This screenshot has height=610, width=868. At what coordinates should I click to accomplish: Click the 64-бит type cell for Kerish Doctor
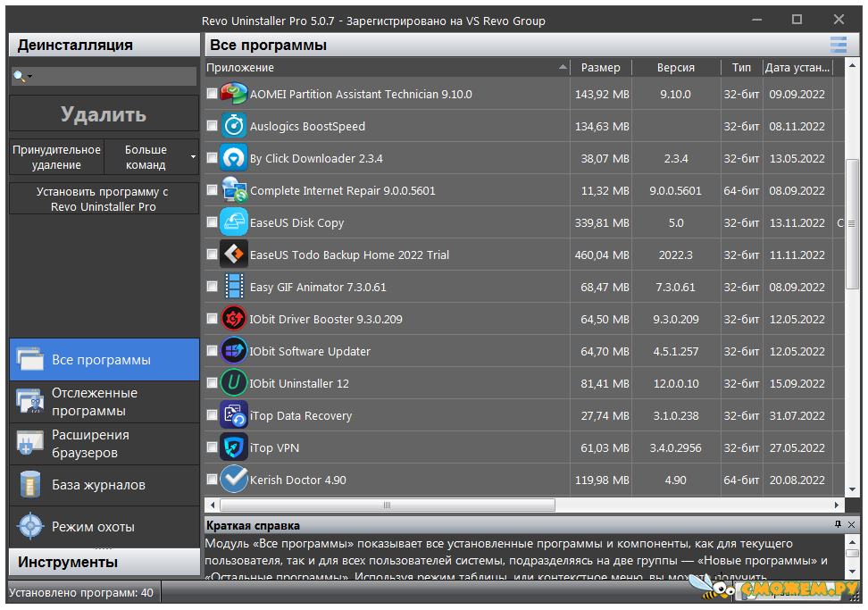(741, 480)
